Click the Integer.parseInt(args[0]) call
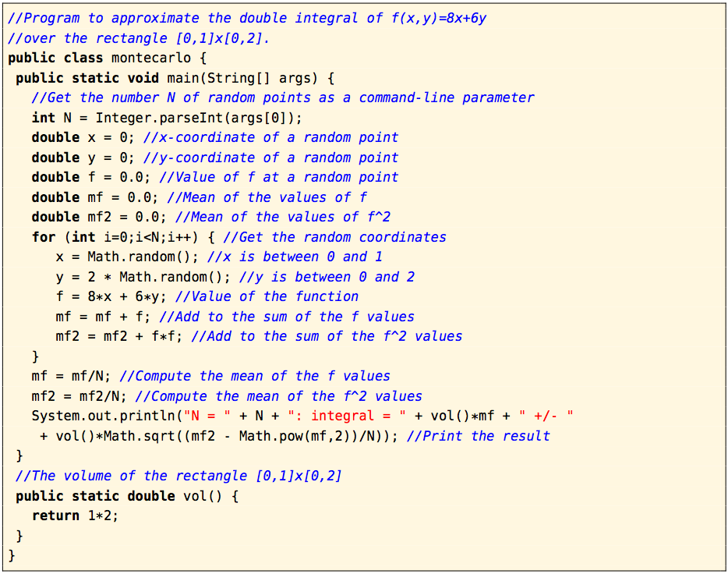The image size is (728, 574). 198,118
